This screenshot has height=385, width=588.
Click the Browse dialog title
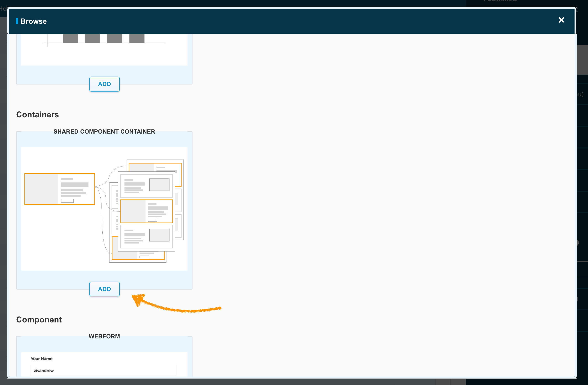tap(34, 21)
